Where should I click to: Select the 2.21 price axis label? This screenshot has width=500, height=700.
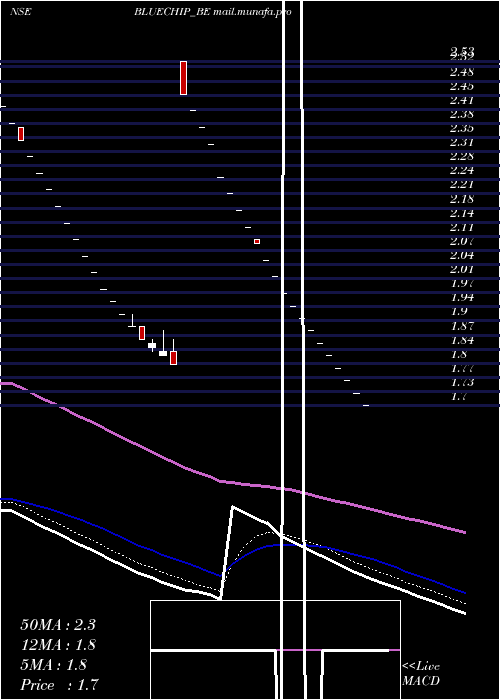[x=462, y=184]
